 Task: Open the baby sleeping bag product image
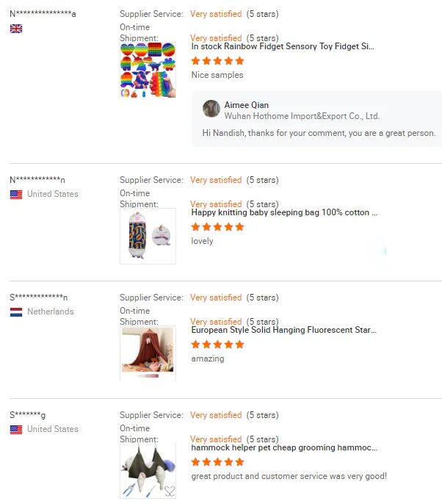click(148, 237)
